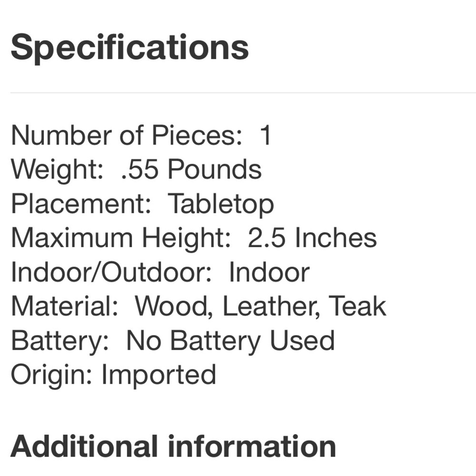Select the Number of Pieces value 1
Screen dimensions: 476x476
(x=265, y=135)
